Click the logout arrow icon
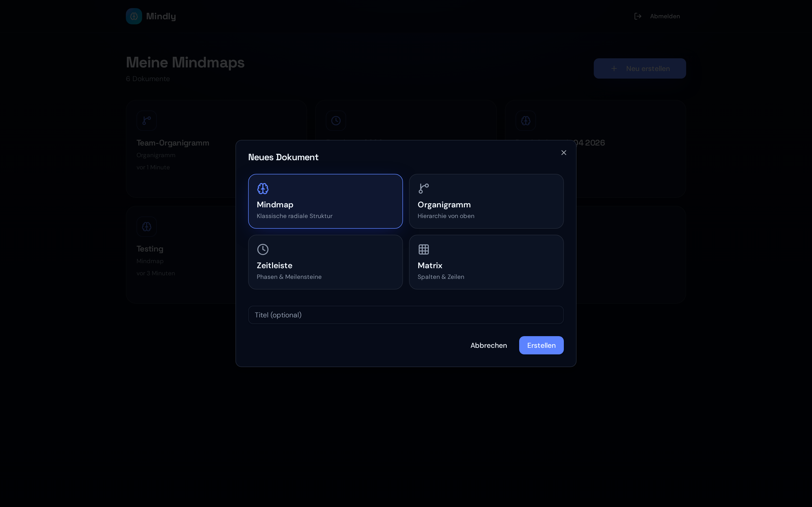Screen dimensions: 812x507 coord(638,16)
